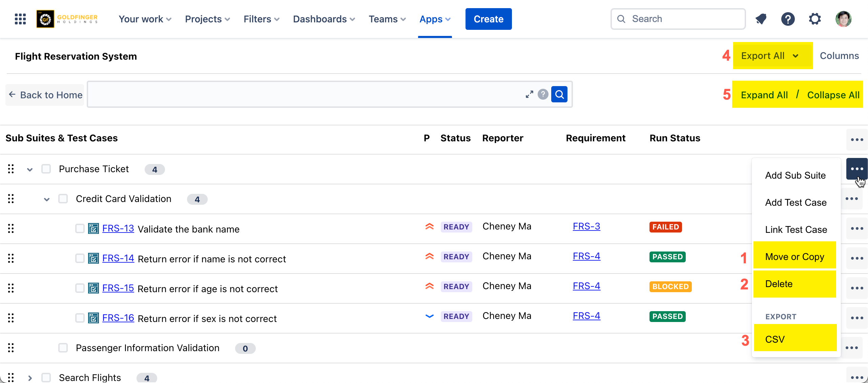Click the Back to Home button
The width and height of the screenshot is (868, 383).
tap(45, 95)
